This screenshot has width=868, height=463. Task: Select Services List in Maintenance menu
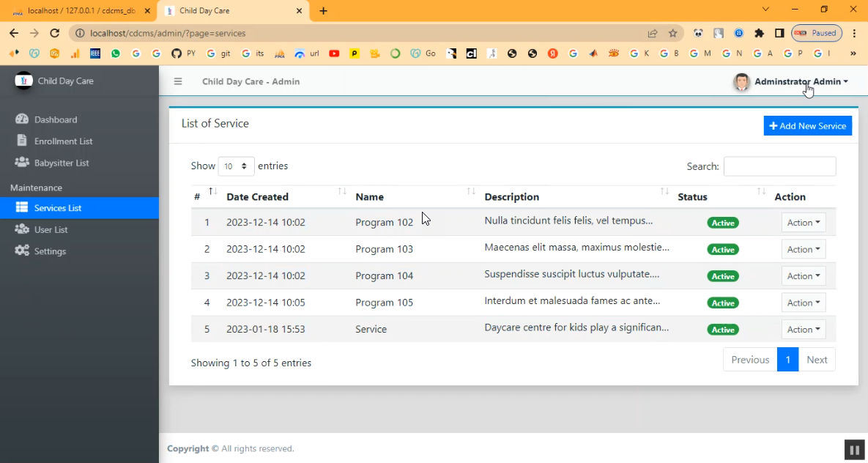pos(57,208)
